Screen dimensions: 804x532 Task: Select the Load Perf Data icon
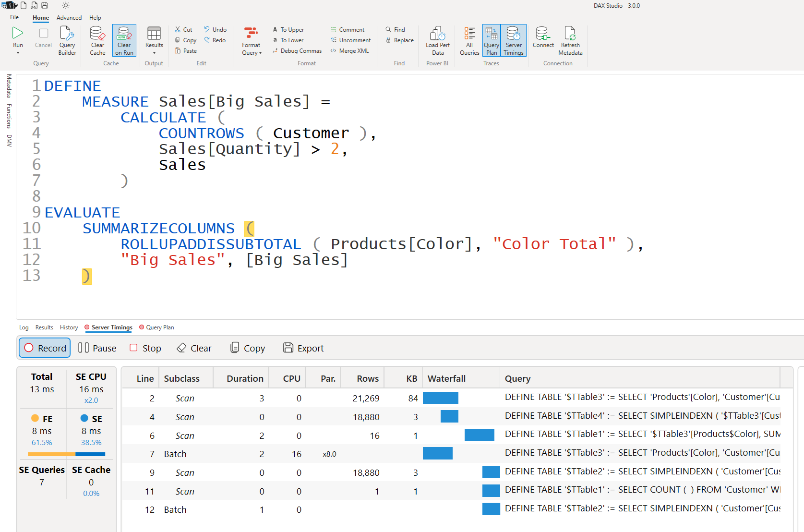[437, 40]
